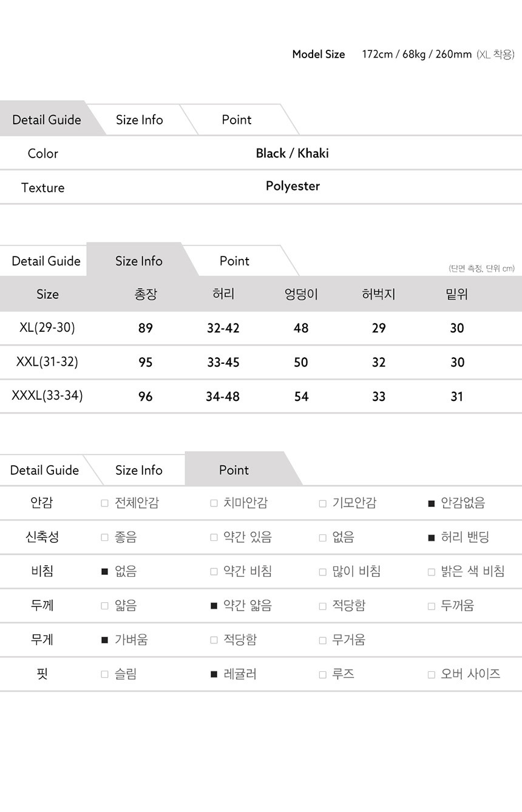The image size is (522, 812).
Task: Switch to Detail Guide tab above size table
Action: (x=46, y=261)
